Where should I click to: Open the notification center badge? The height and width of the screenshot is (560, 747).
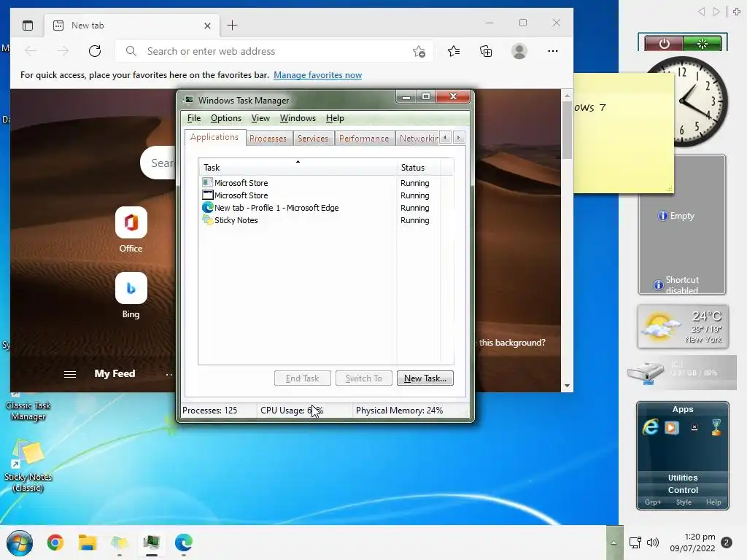pyautogui.click(x=727, y=542)
